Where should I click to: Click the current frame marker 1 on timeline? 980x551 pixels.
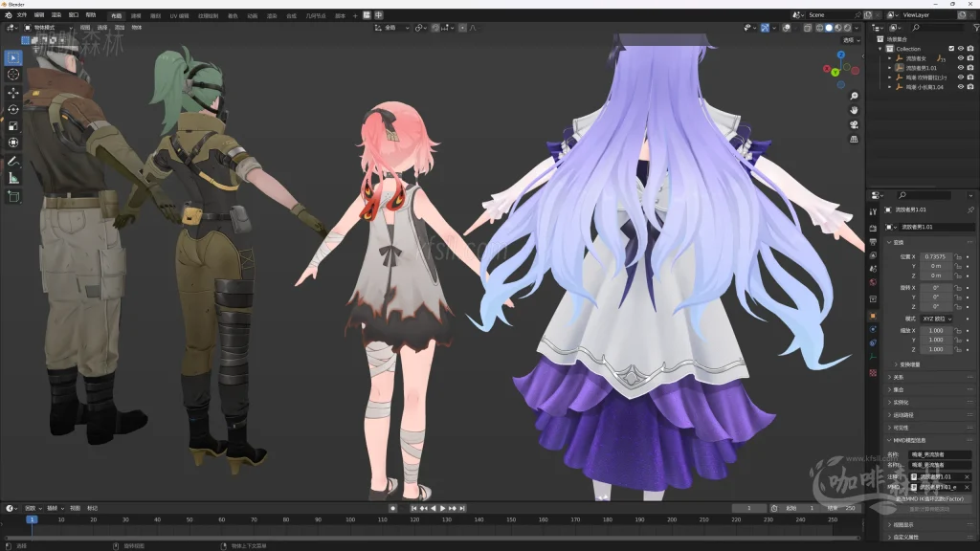tap(32, 519)
